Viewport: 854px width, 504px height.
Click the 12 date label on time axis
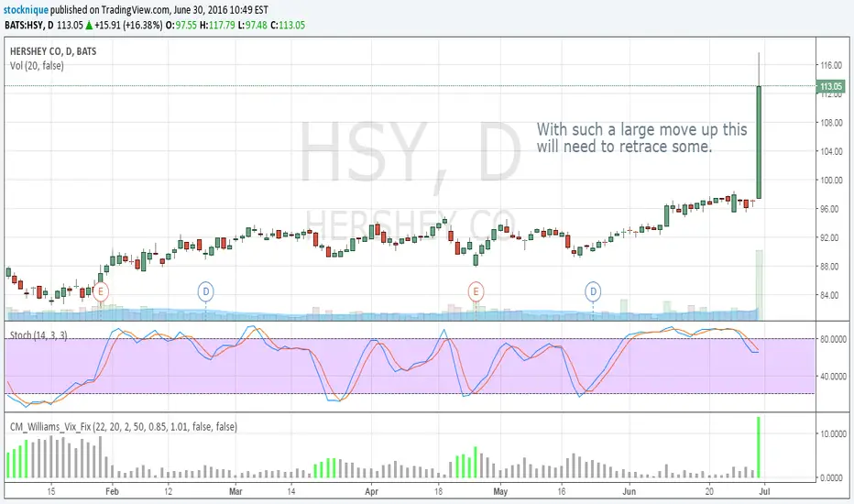[168, 491]
